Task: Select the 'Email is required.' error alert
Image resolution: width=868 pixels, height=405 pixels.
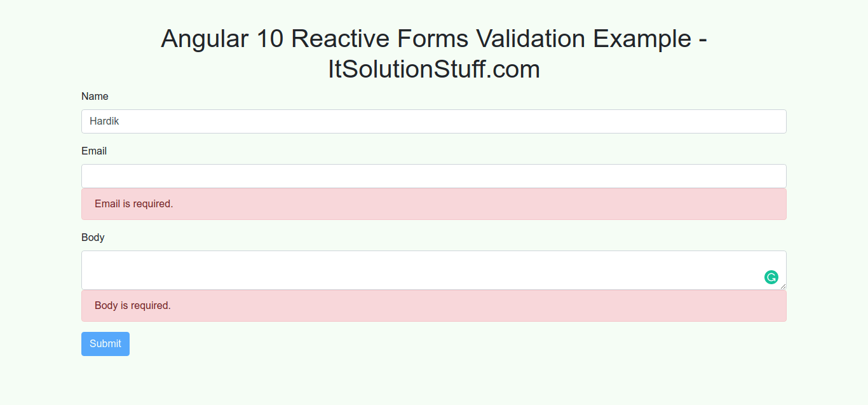Action: tap(433, 204)
